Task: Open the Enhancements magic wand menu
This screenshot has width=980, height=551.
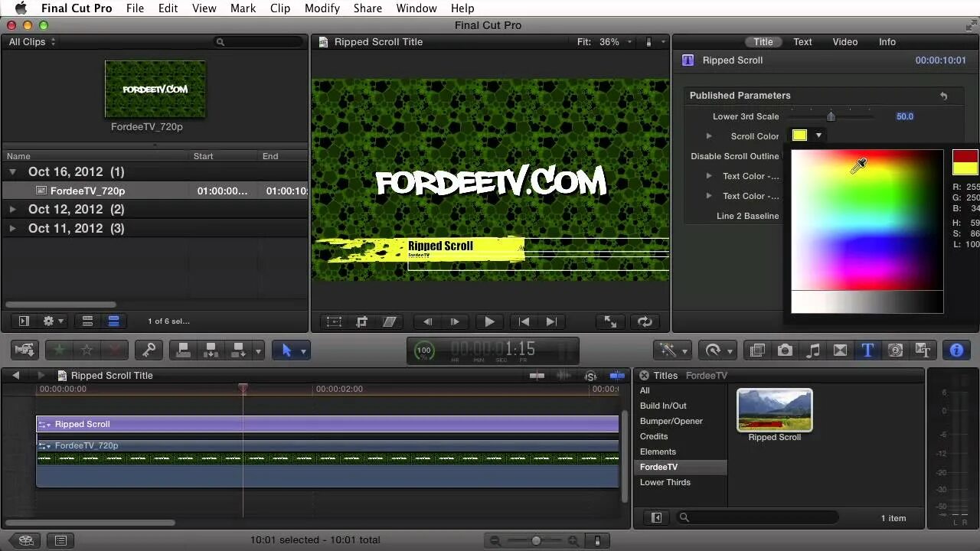Action: tap(672, 350)
